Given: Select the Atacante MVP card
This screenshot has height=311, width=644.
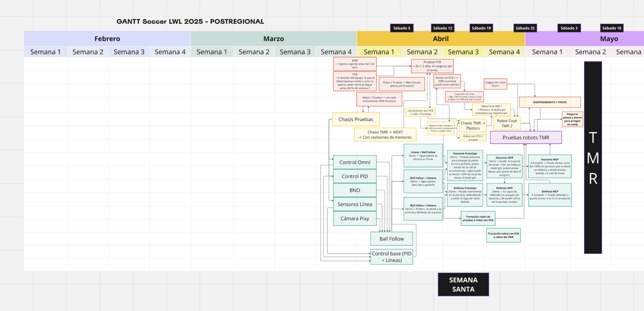Looking at the screenshot, I should click(x=504, y=166).
